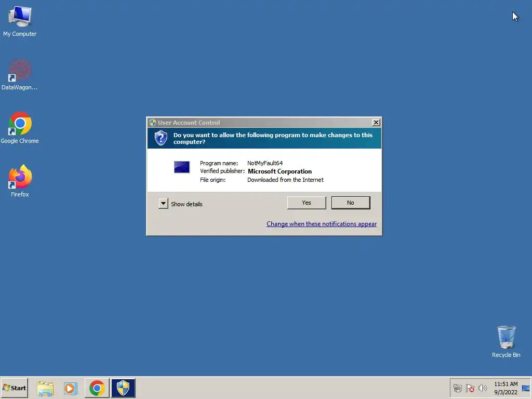Click the title bar shield icon
Viewport: 532px width, 399px height.
click(153, 123)
